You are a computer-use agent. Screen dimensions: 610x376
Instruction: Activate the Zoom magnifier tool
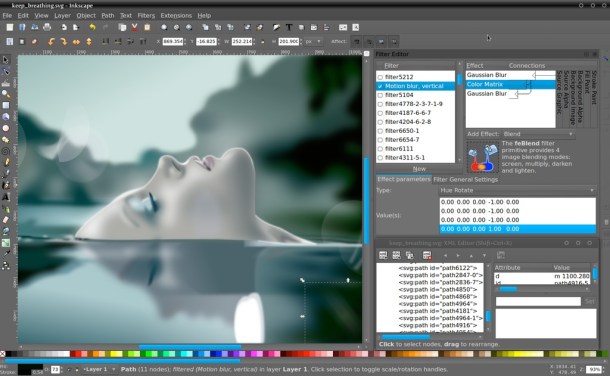(x=5, y=94)
